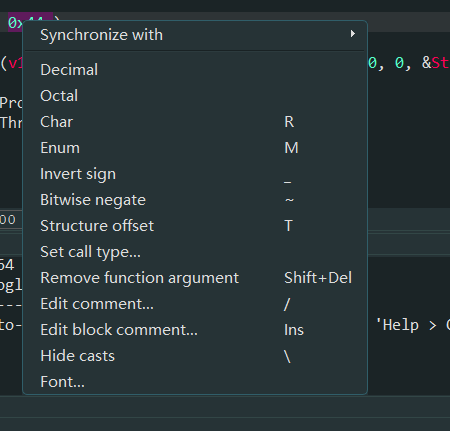This screenshot has height=431, width=450.
Task: Click the &St variable in the code
Action: 436,62
